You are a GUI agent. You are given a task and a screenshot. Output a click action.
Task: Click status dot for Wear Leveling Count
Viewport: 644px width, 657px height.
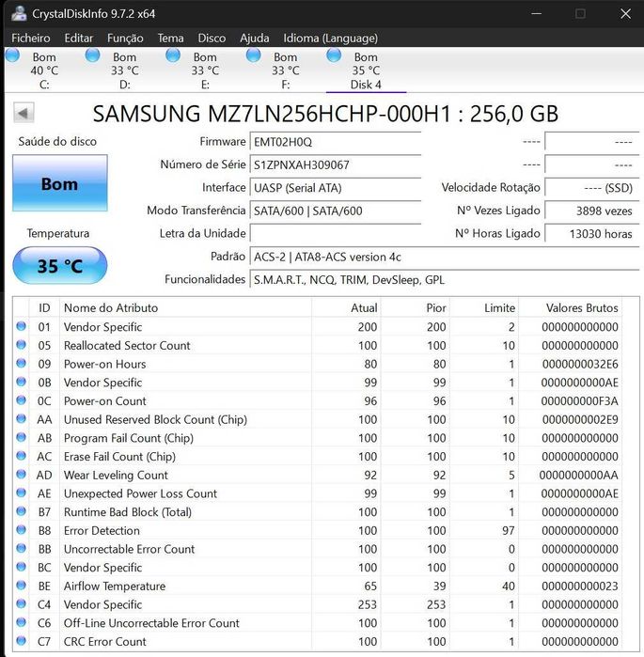(21, 474)
